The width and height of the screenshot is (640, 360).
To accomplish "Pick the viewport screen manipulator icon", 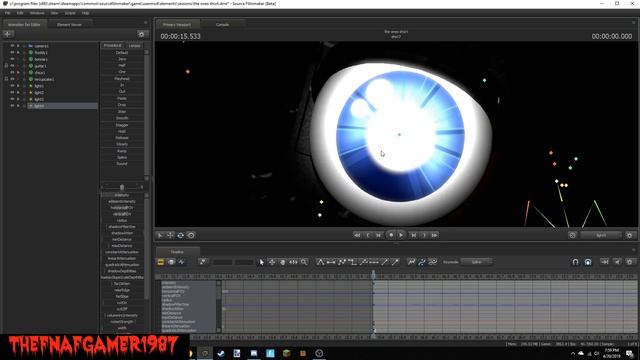I will 191,236.
